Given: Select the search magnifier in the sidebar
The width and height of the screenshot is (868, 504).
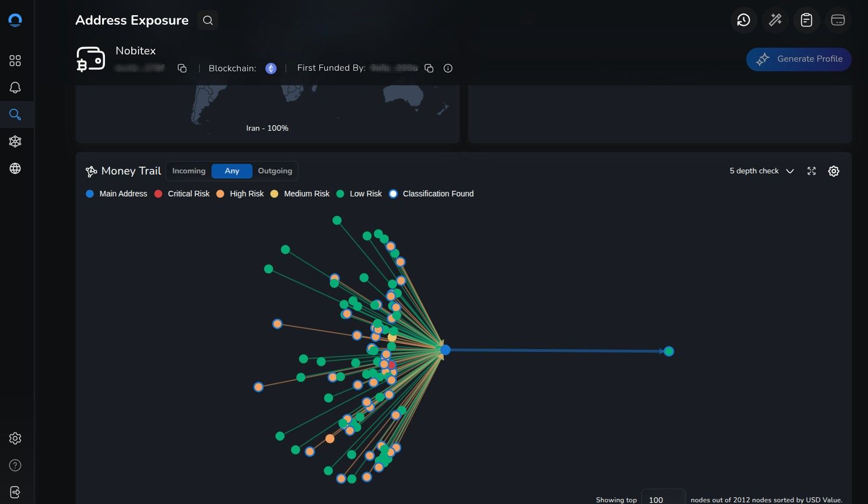Looking at the screenshot, I should tap(15, 114).
